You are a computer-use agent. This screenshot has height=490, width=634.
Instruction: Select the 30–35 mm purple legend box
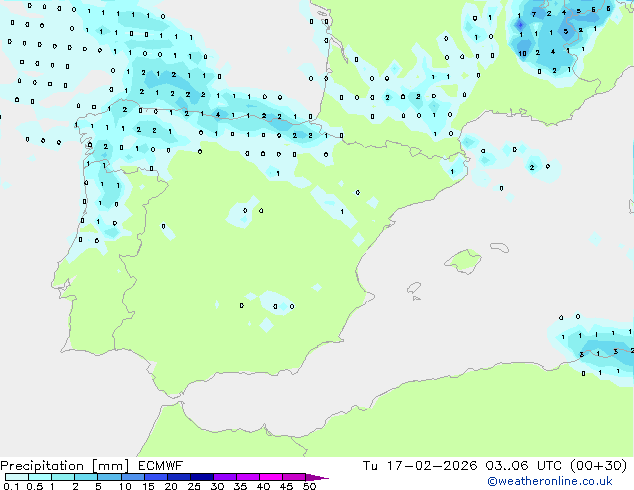[225, 477]
